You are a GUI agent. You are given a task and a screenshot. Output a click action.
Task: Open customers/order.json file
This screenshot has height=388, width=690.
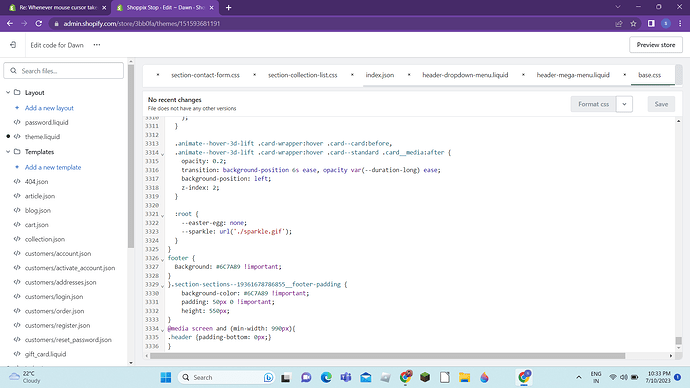55,311
